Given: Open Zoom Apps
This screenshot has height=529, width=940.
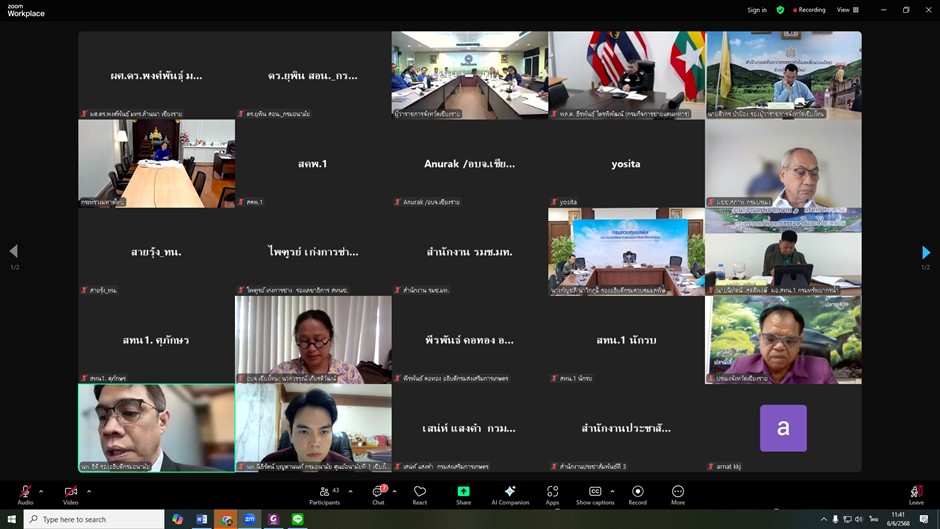Looking at the screenshot, I should [552, 495].
